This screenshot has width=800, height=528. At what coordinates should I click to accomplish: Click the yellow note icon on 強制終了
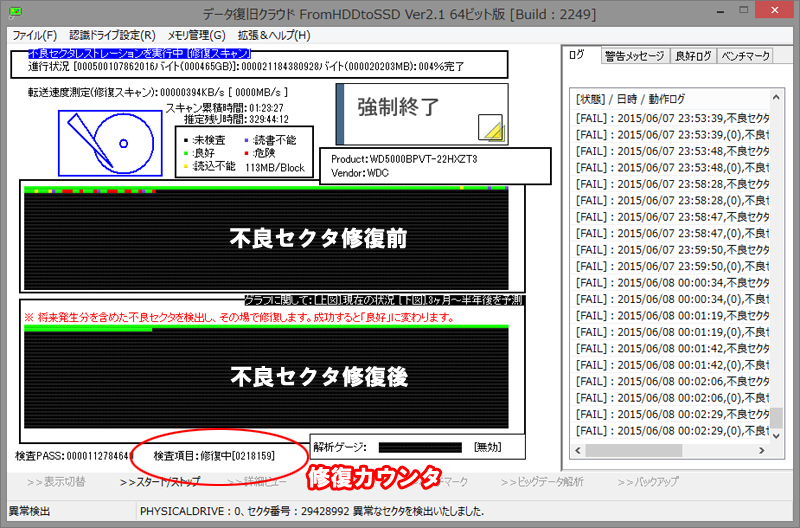pyautogui.click(x=491, y=128)
